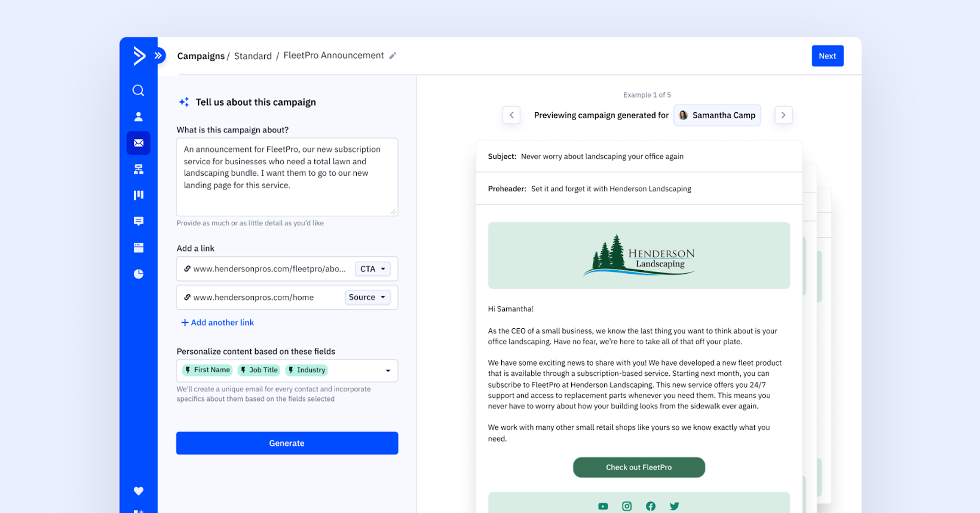
Task: Click Add another link
Action: (x=217, y=323)
